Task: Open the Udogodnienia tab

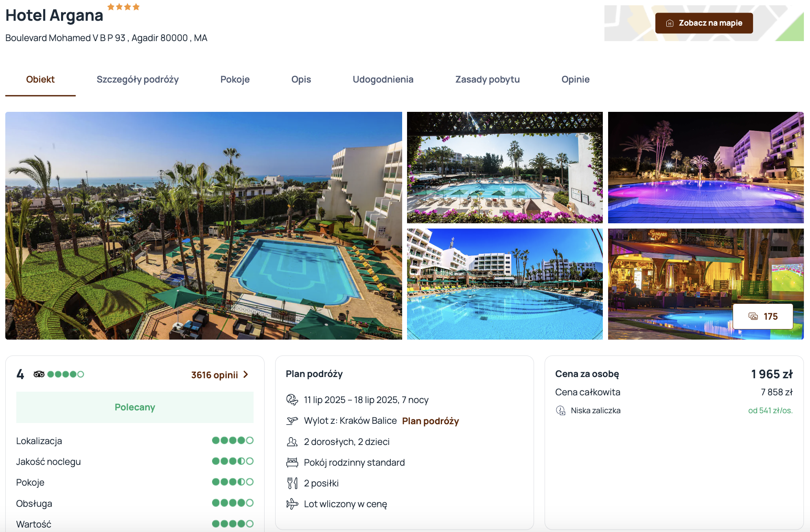Action: [383, 79]
